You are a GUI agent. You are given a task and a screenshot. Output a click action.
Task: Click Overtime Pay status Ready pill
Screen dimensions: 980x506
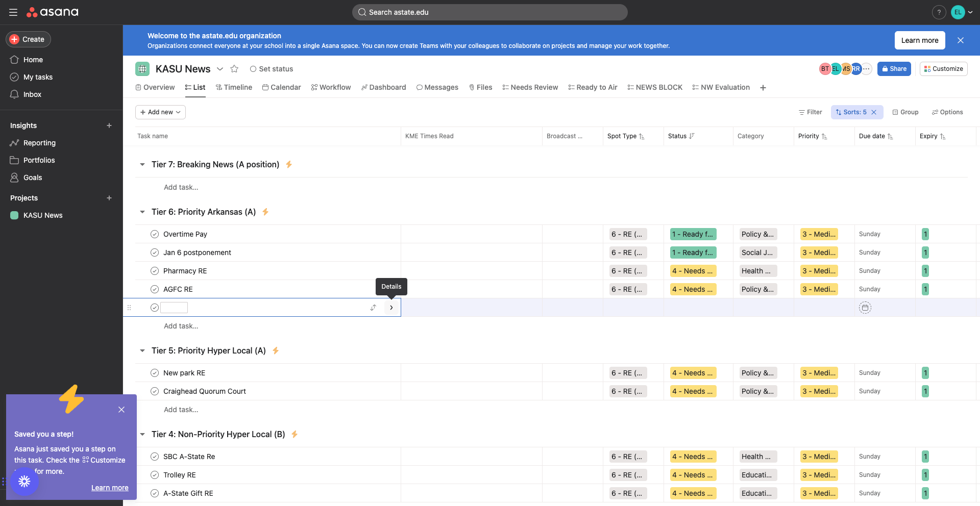[x=693, y=234]
